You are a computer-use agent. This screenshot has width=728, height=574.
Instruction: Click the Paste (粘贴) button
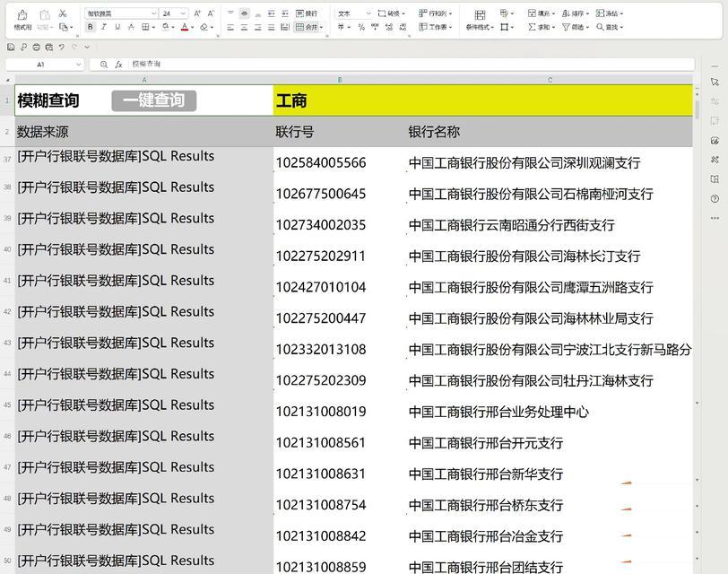[x=45, y=21]
